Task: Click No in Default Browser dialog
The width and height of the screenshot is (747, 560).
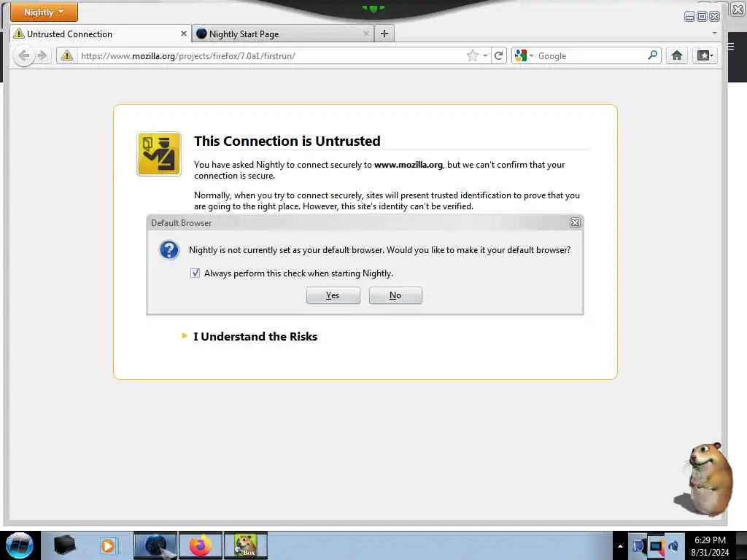Action: (x=395, y=295)
